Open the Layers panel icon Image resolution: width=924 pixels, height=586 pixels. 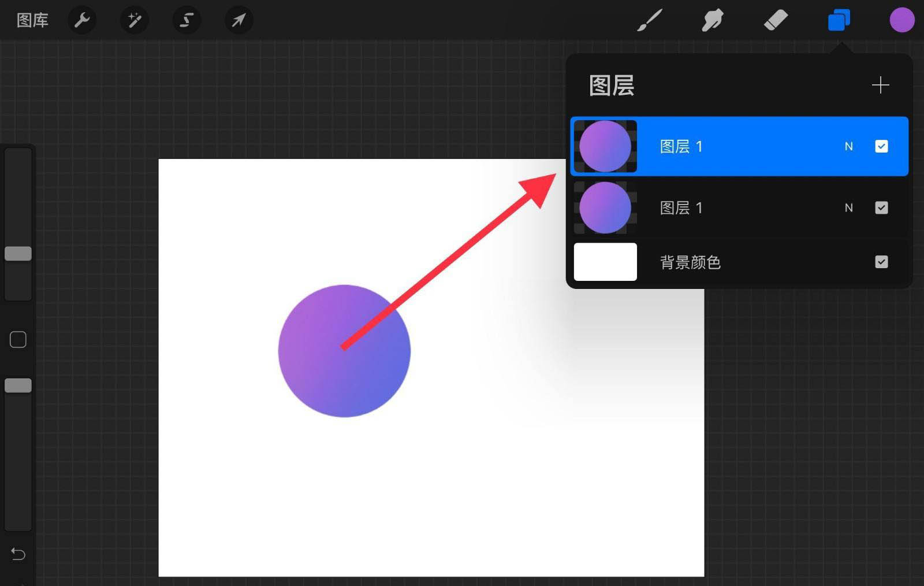click(839, 20)
